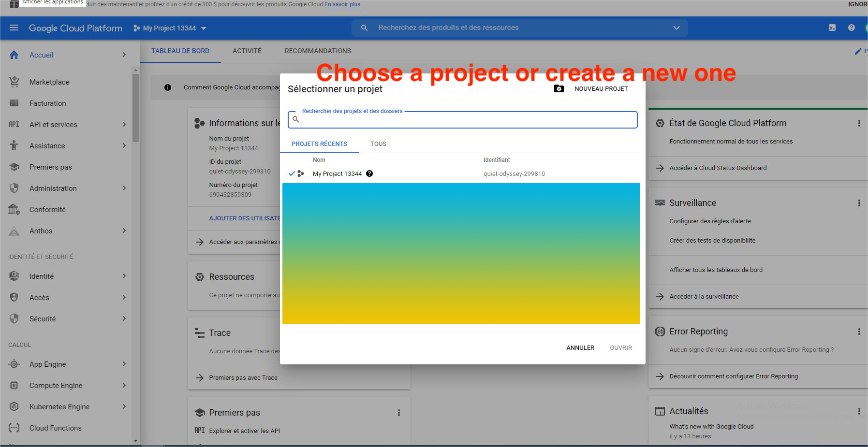Viewport: 868px width, 447px height.
Task: Expand the API et services submenu
Action: click(x=124, y=125)
